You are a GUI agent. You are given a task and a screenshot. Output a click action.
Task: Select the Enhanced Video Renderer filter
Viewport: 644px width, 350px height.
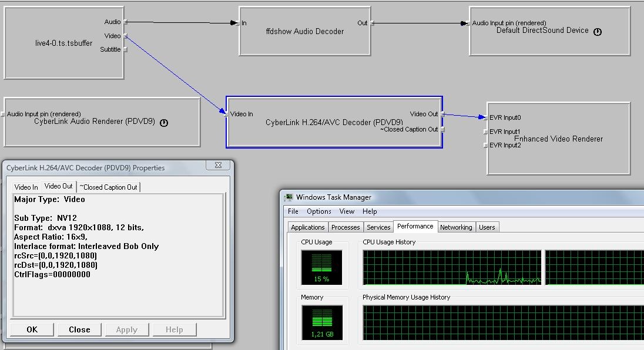coord(559,139)
